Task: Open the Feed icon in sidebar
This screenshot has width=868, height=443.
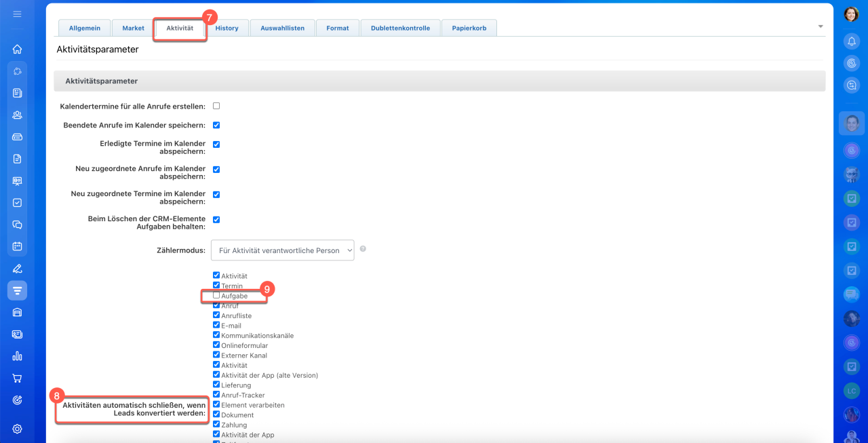Action: click(x=17, y=93)
